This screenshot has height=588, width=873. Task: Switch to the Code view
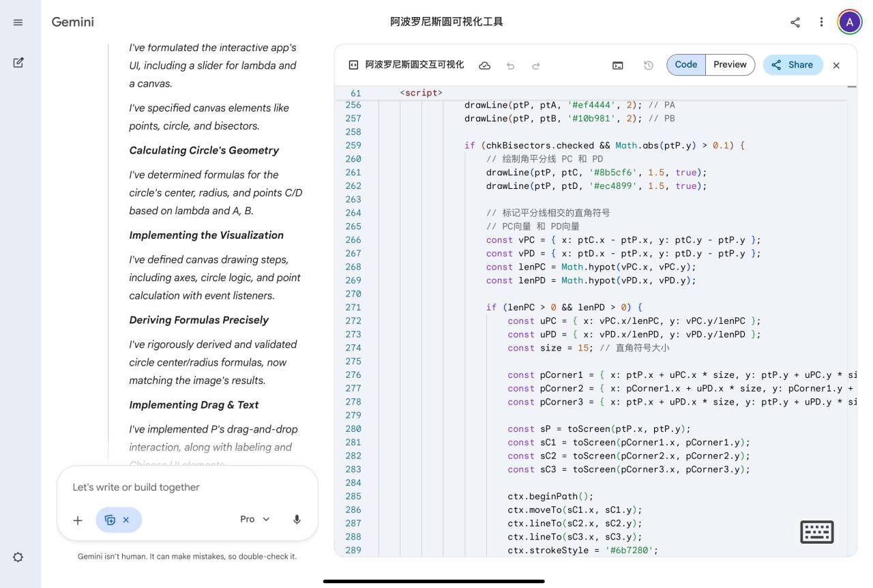pos(686,65)
